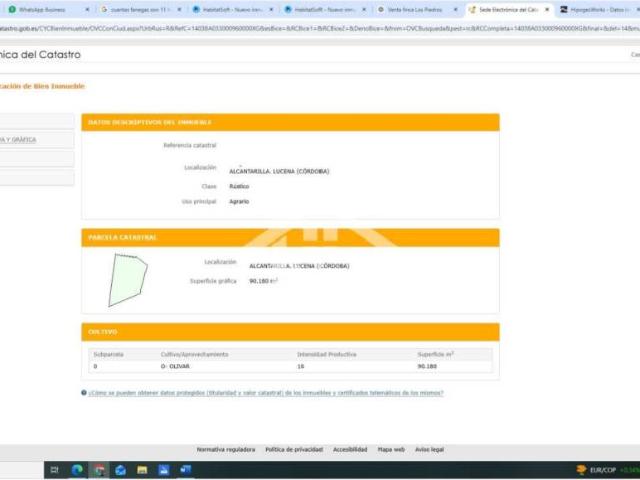Close the WhatsApp Business tab
The width and height of the screenshot is (640, 480).
coord(87,9)
